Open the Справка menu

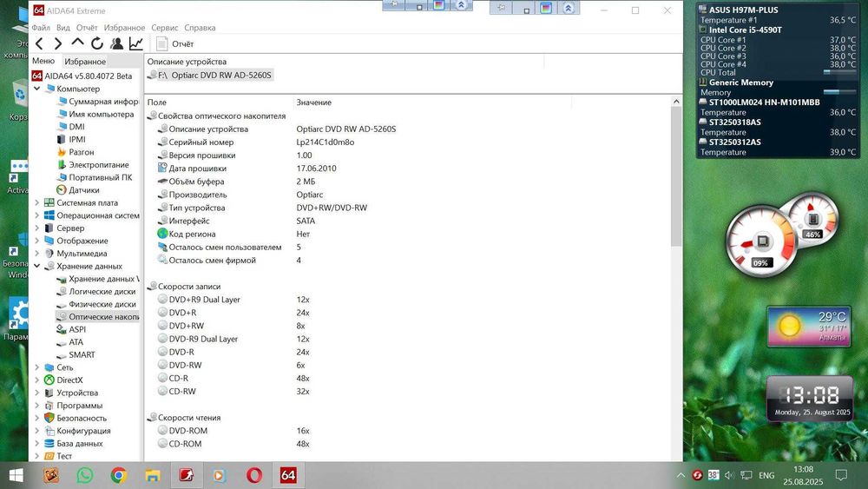200,28
